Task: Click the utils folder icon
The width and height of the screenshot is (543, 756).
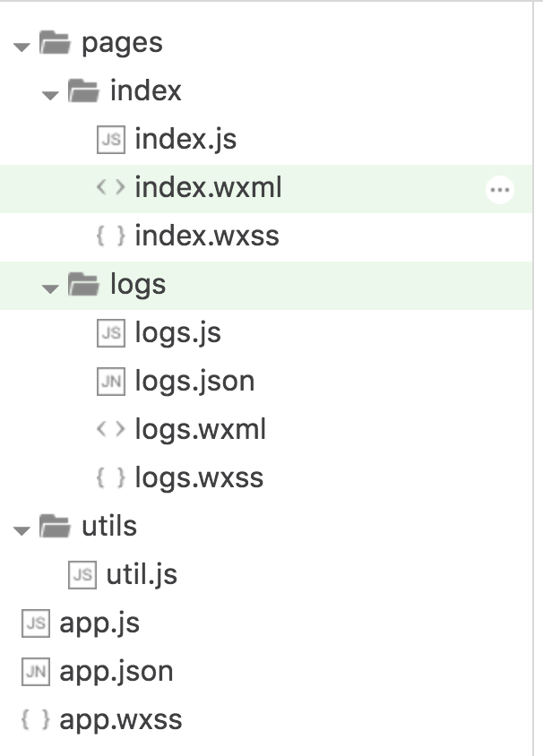Action: click(x=56, y=526)
